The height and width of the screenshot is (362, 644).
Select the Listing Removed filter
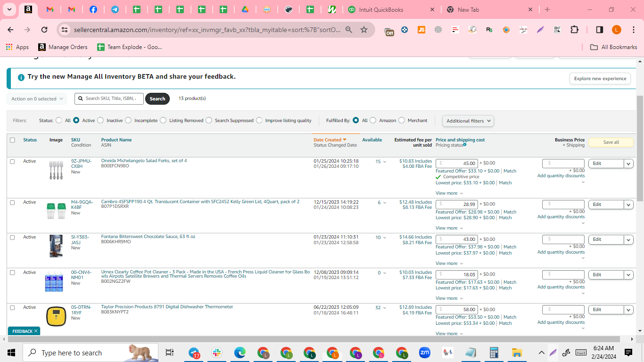[x=163, y=120]
